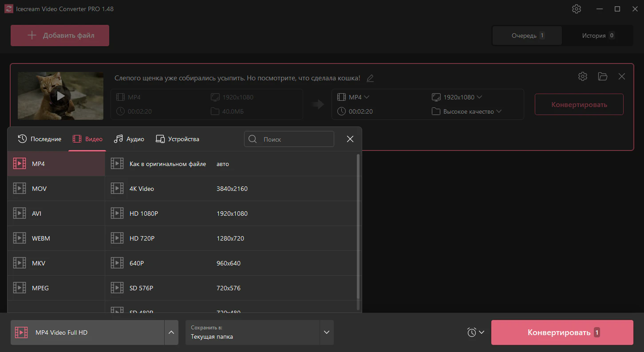Open the История tab
This screenshot has height=352, width=644.
[597, 36]
